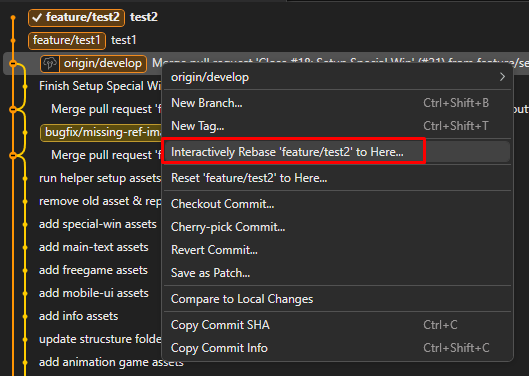Click the 'add info assets' commit row
529x376 pixels.
[79, 316]
